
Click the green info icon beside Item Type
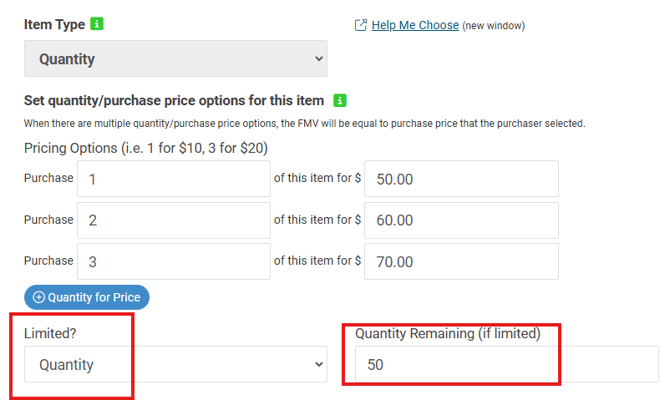96,23
